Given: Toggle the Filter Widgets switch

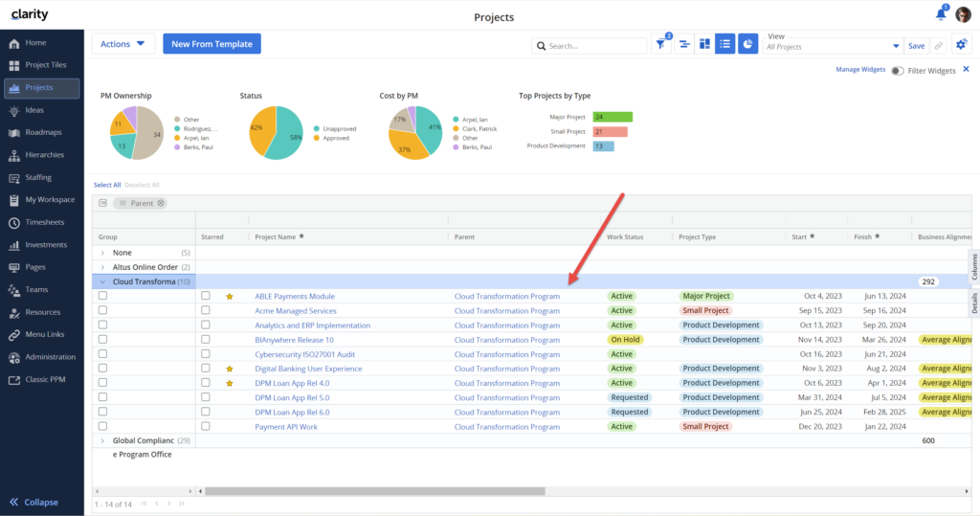Looking at the screenshot, I should (x=897, y=71).
